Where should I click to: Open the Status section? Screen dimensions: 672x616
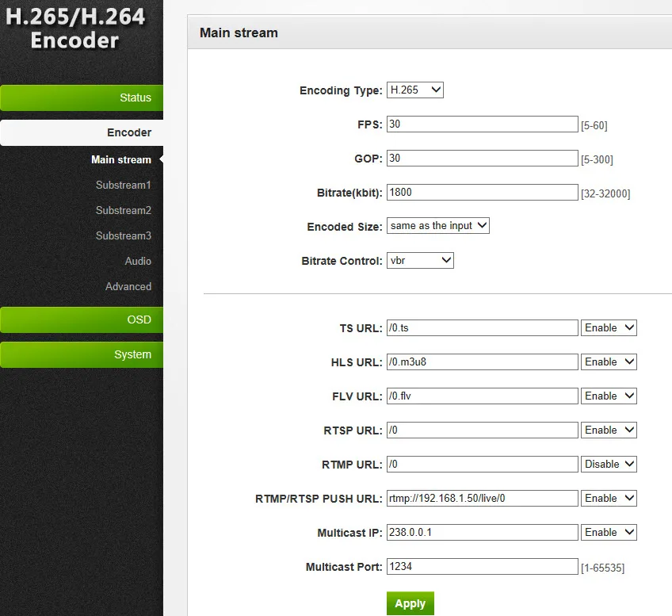tap(82, 98)
